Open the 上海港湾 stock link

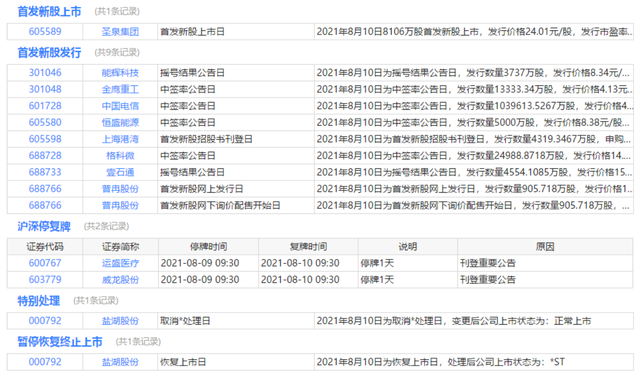pyautogui.click(x=120, y=139)
